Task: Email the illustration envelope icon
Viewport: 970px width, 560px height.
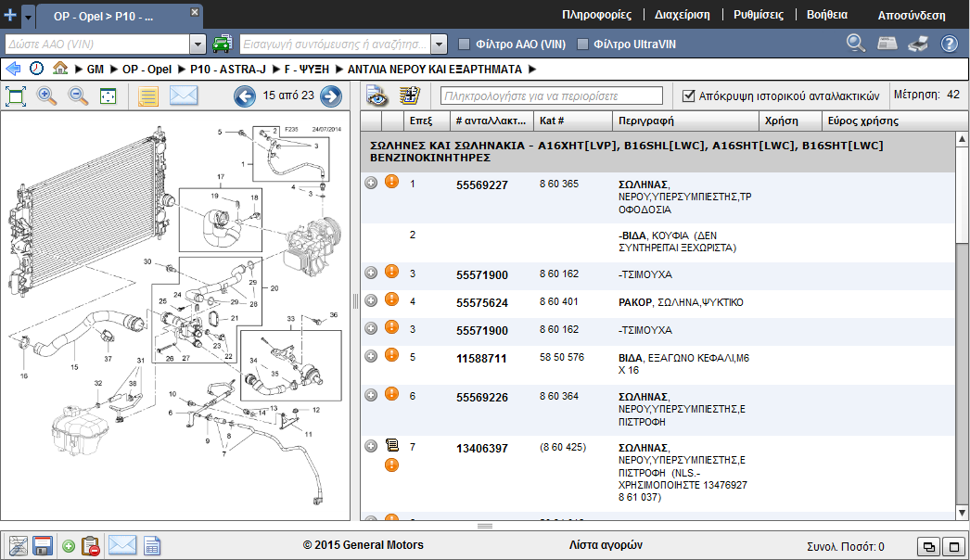Action: [x=183, y=95]
